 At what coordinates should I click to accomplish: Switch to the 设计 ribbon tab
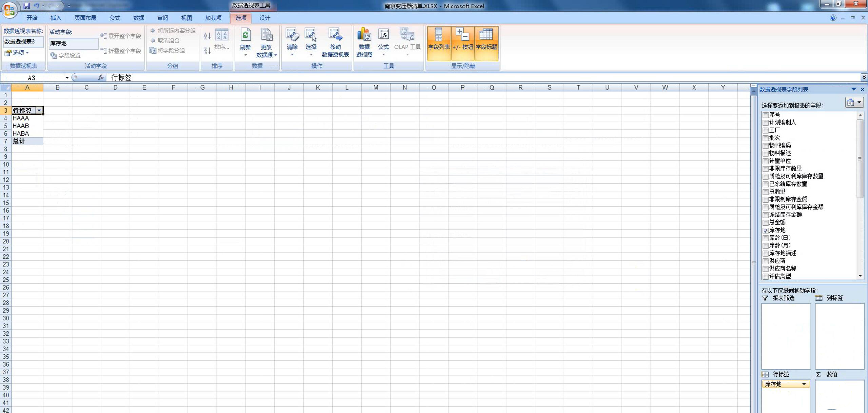point(264,18)
